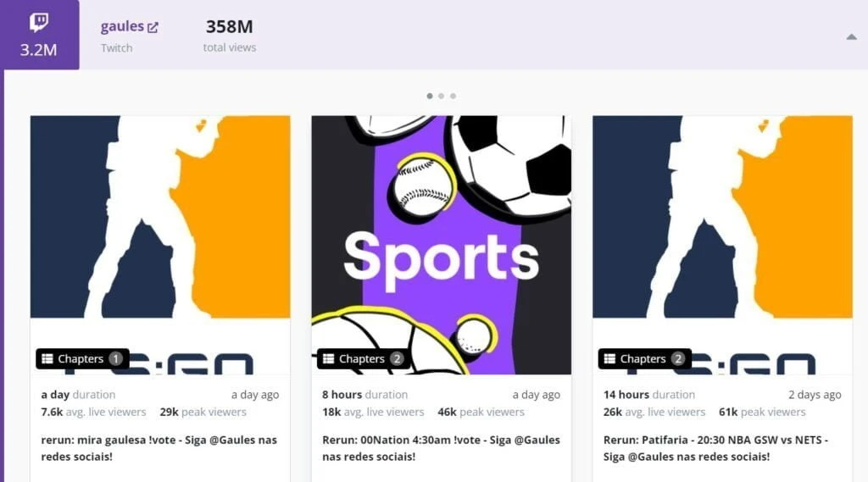Viewport: 868px width, 482px height.
Task: Click the Twitch logo icon above 3.2M
Action: point(39,22)
